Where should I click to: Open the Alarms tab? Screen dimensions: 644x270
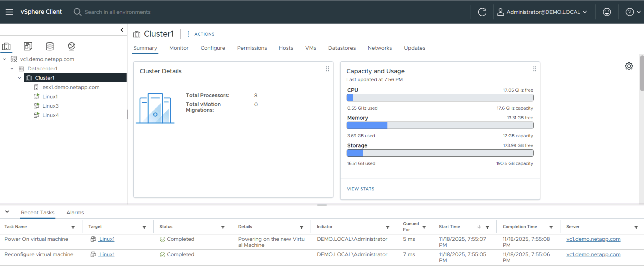pyautogui.click(x=75, y=212)
